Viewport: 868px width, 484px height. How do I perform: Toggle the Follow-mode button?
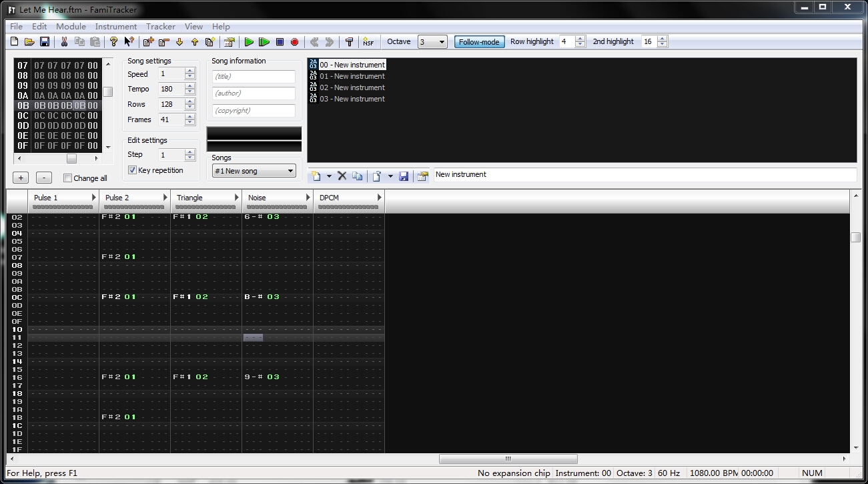(479, 41)
